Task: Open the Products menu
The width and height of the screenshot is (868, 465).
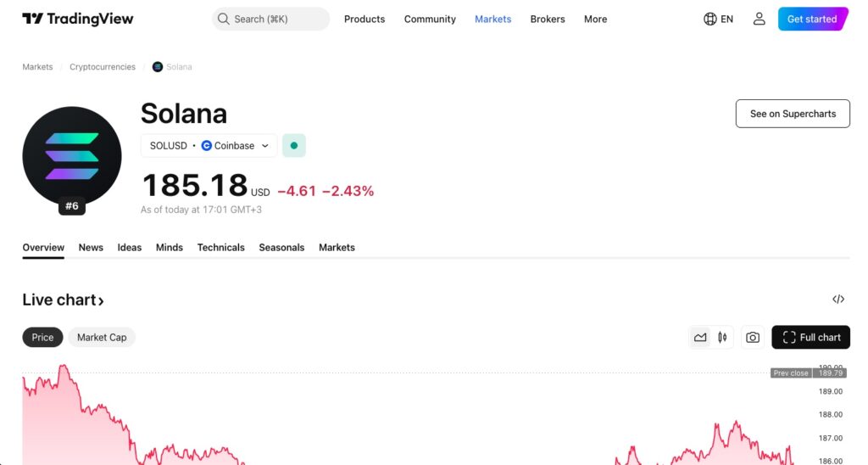Action: click(x=364, y=19)
